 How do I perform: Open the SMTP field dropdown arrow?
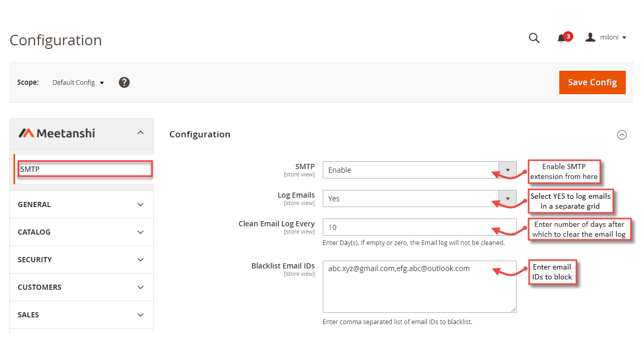508,170
